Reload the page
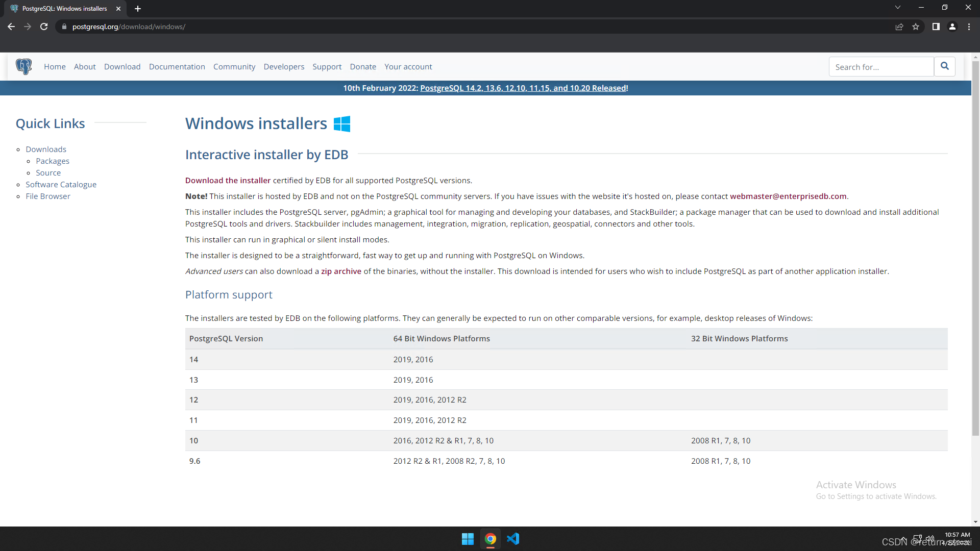The width and height of the screenshot is (980, 551). point(44,27)
